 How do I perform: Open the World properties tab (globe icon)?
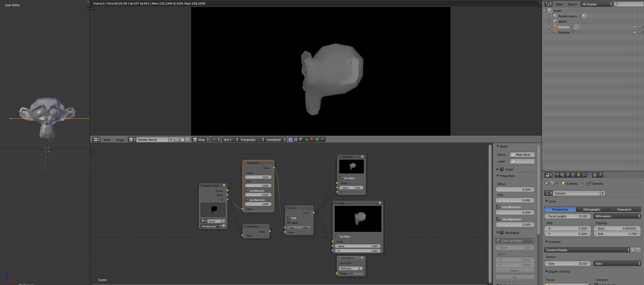click(x=573, y=175)
